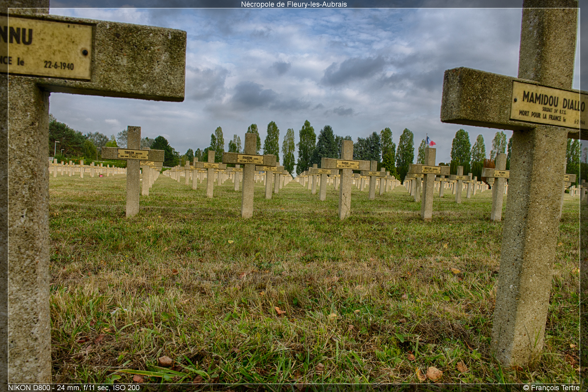Screen dimensions: 588x392
Task: Click the "22-6-1940" date on the left plaque
Action: pyautogui.click(x=59, y=65)
